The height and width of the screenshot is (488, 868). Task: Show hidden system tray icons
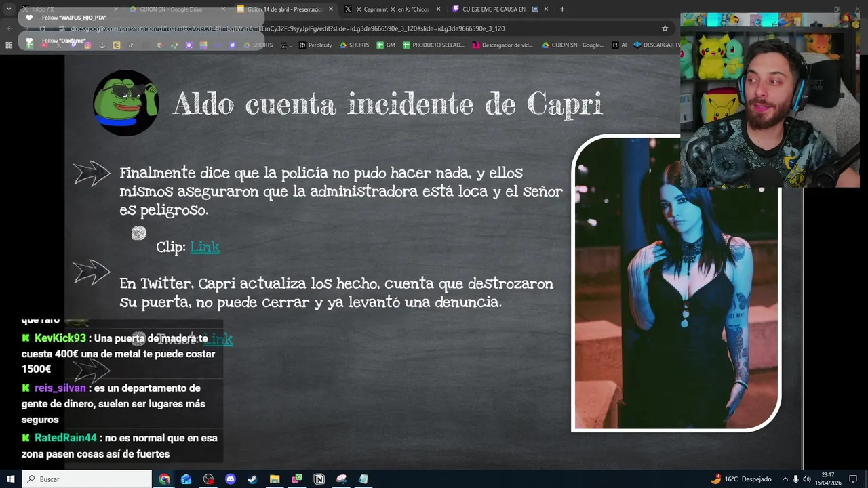pyautogui.click(x=785, y=479)
